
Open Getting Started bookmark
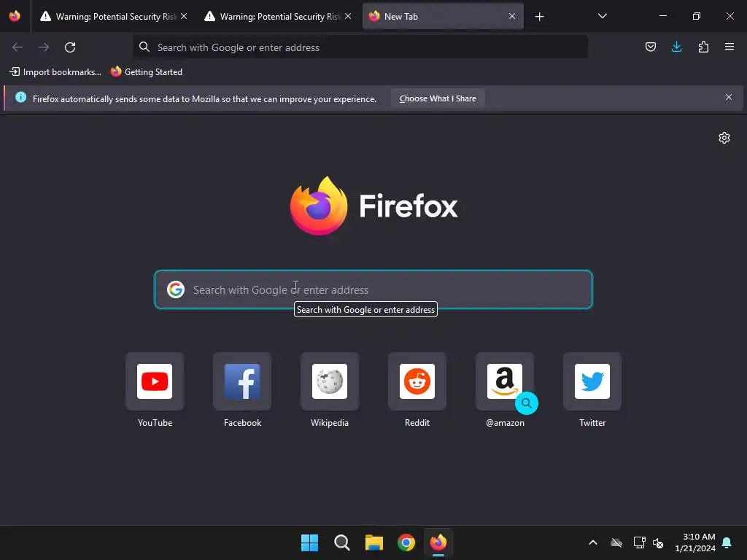point(146,72)
